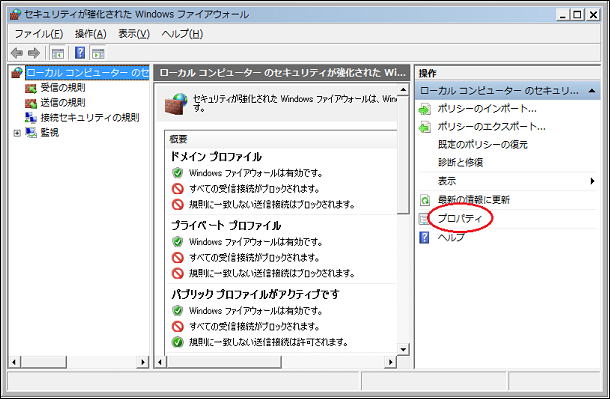The width and height of the screenshot is (610, 399).
Task: Select 受信の規則 tree icon
Action: [31, 88]
